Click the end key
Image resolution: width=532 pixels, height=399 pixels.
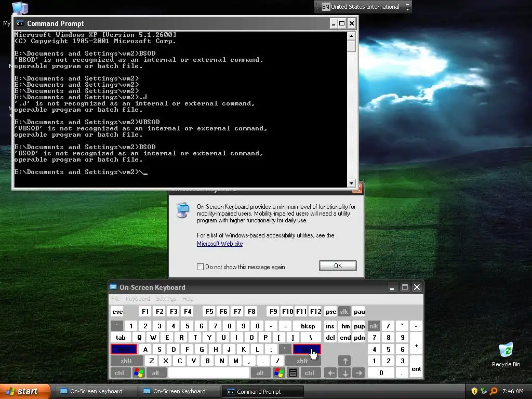pyautogui.click(x=345, y=338)
